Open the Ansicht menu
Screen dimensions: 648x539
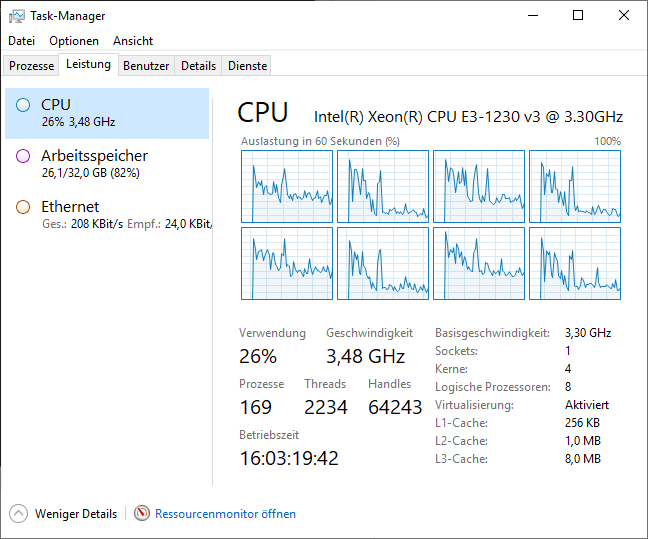coord(133,41)
